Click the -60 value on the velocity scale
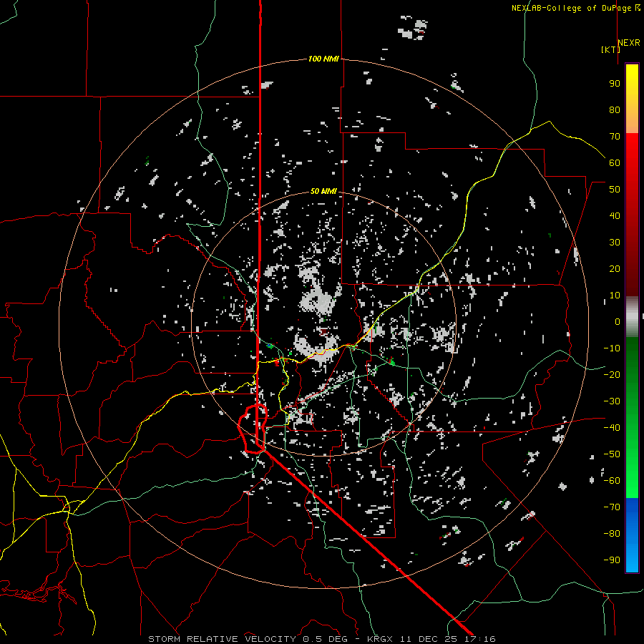The width and height of the screenshot is (644, 644). (x=612, y=481)
